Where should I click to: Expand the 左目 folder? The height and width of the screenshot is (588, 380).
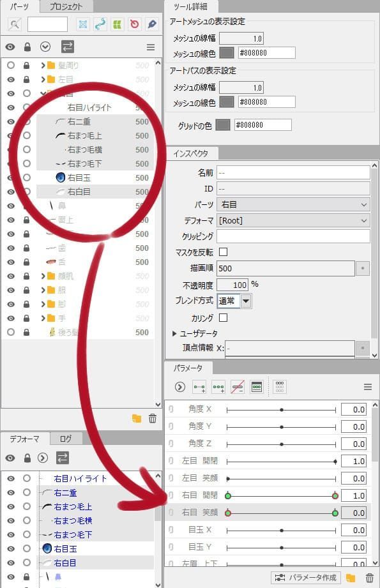point(43,80)
